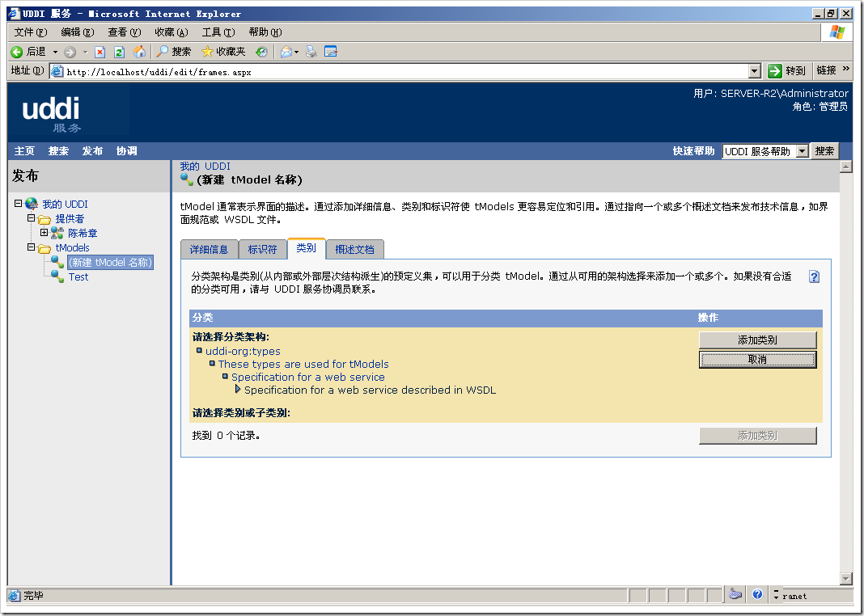Collapse the tModels tree node
The height and width of the screenshot is (616, 864).
32,247
